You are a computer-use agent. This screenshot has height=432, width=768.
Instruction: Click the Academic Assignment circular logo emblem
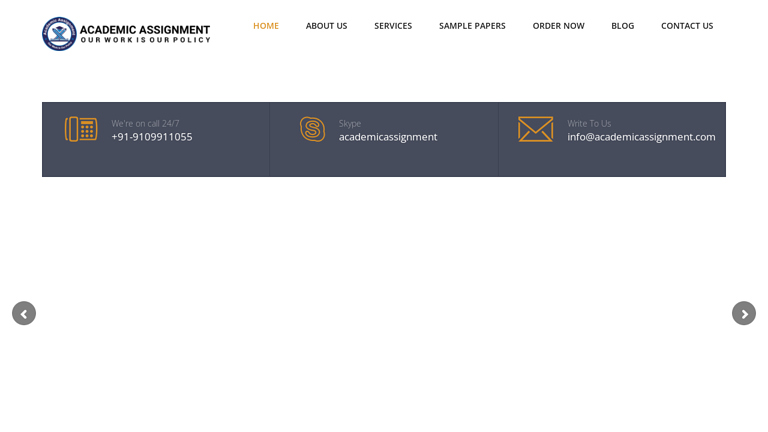coord(59,33)
